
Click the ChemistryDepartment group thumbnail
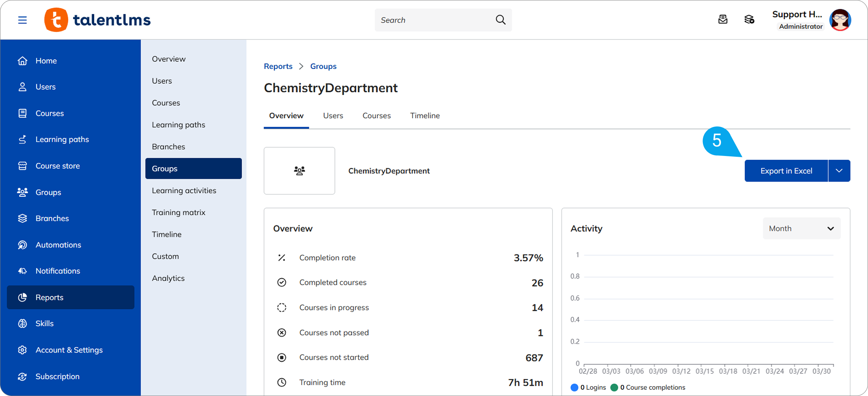(299, 171)
